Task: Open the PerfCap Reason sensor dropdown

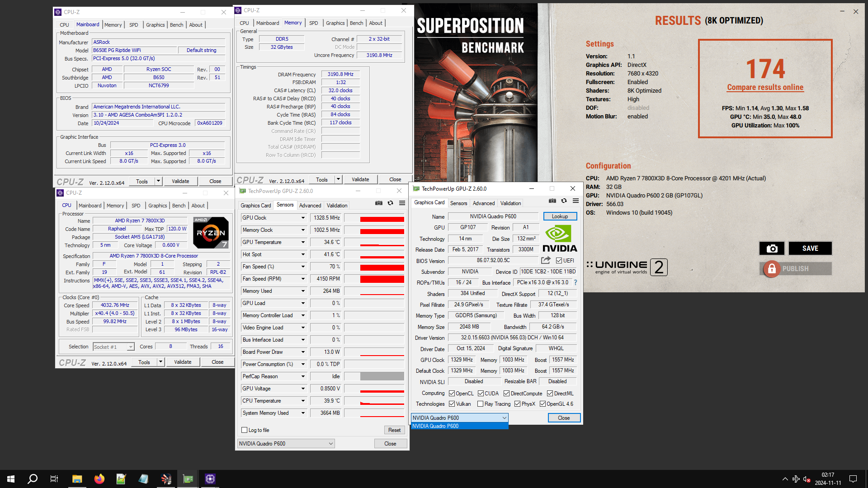Action: 303,376
